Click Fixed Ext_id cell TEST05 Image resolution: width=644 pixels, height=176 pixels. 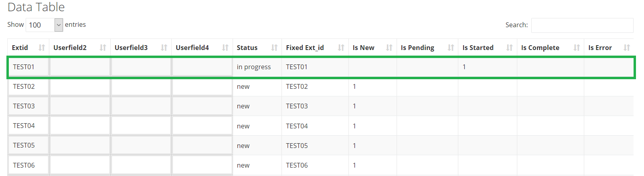click(297, 146)
